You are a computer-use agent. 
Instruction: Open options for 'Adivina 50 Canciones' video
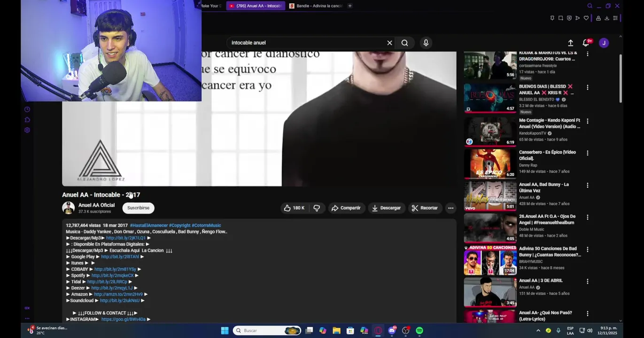click(587, 250)
